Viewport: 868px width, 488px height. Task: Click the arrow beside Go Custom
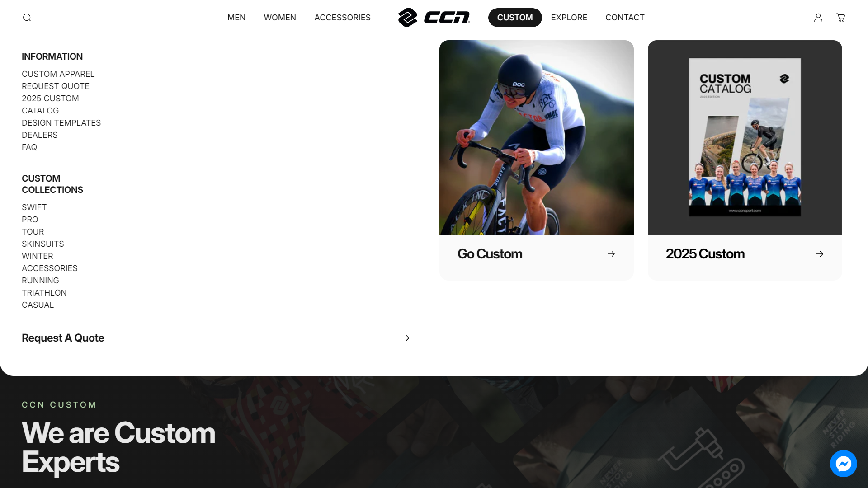click(x=611, y=254)
